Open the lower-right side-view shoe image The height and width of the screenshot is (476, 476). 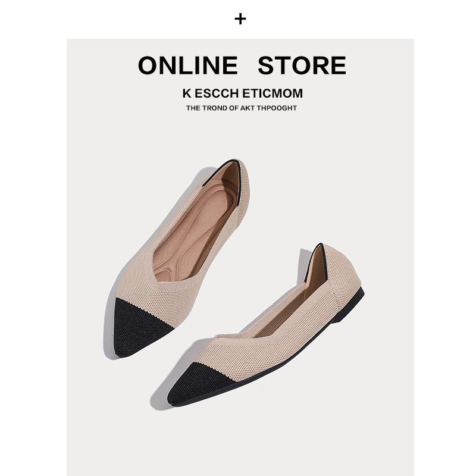coord(266,325)
